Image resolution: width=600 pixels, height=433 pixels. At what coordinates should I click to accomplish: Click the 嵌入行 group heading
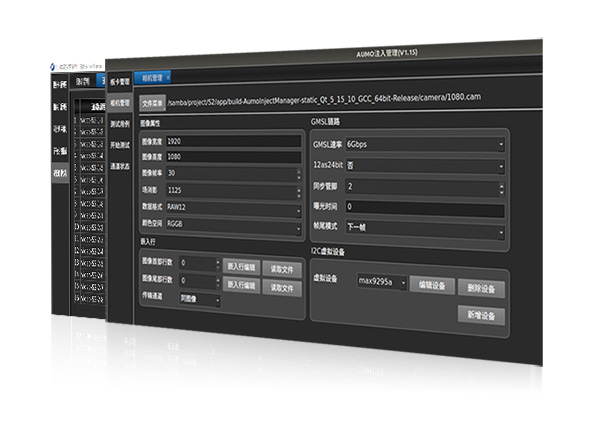click(x=148, y=241)
